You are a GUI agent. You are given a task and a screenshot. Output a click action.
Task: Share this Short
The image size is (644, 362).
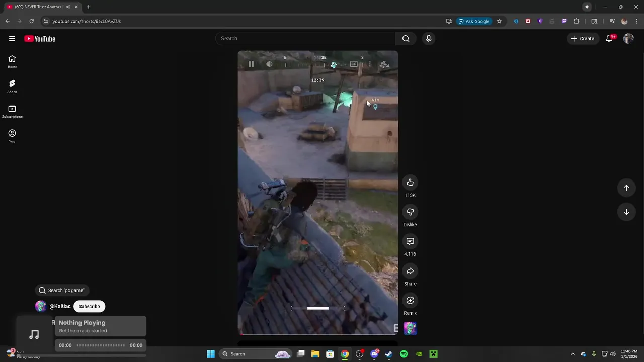click(410, 271)
